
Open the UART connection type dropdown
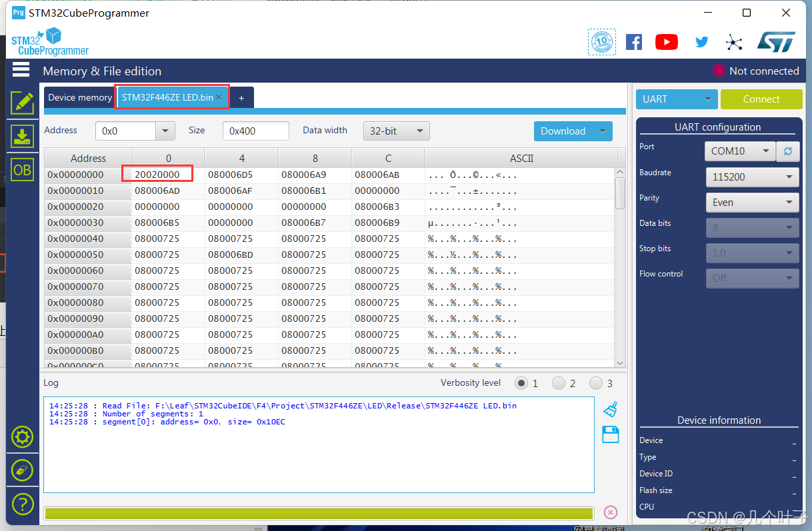pyautogui.click(x=677, y=99)
